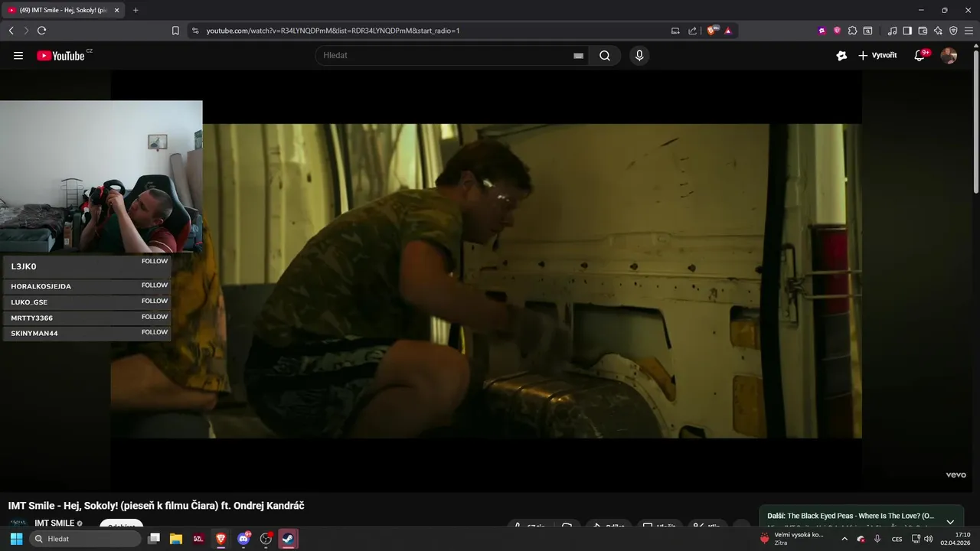Open the music note media control
This screenshot has width=980, height=551.
[892, 31]
